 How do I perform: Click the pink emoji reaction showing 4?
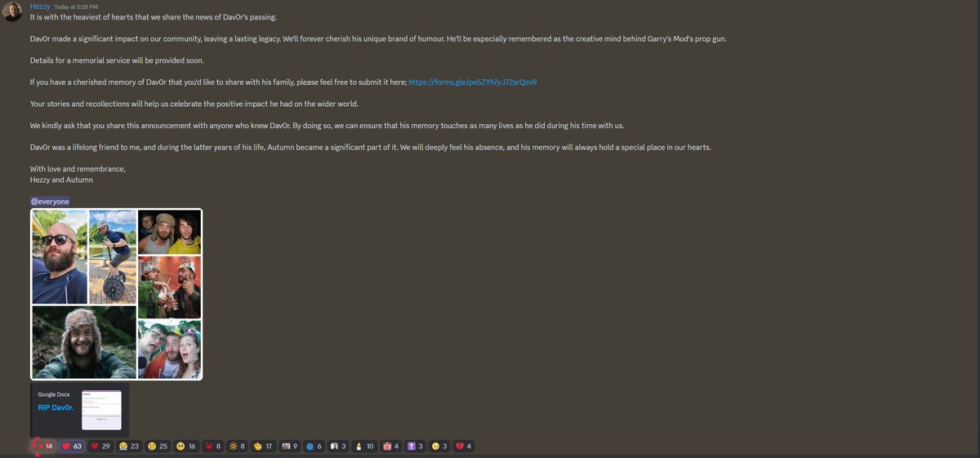click(391, 447)
